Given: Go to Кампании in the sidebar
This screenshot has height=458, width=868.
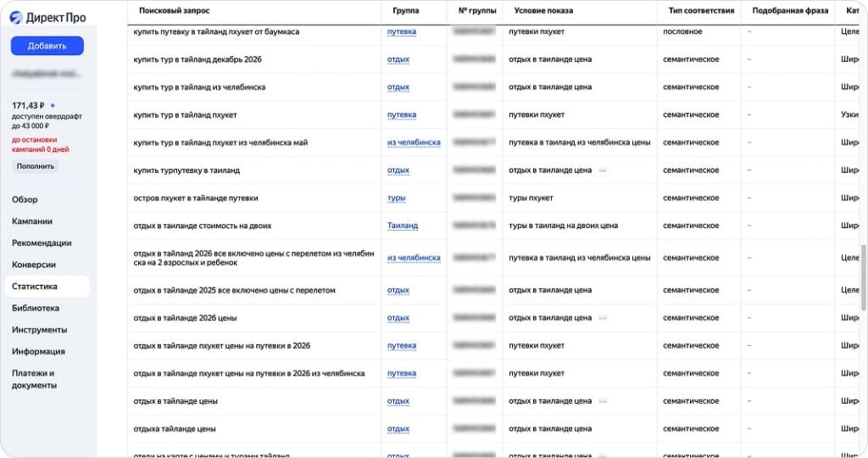Looking at the screenshot, I should pos(32,221).
